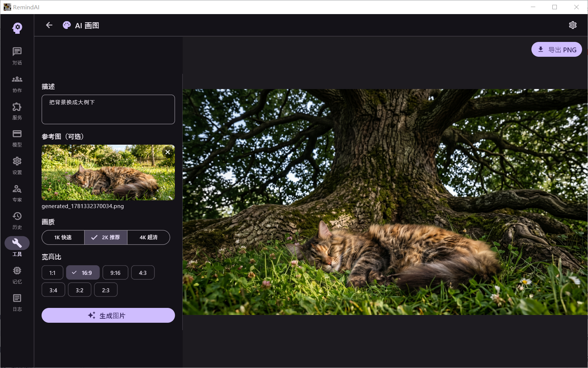
Task: Click the 描述 description text field
Action: pyautogui.click(x=108, y=109)
